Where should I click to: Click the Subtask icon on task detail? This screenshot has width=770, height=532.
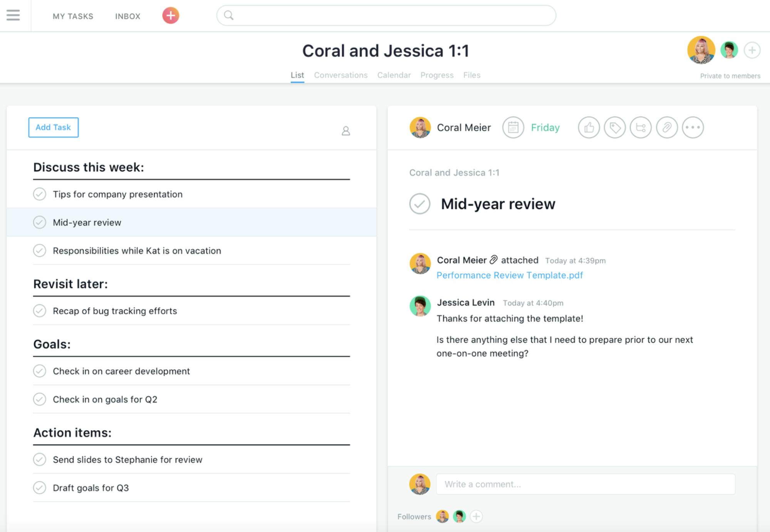coord(642,127)
